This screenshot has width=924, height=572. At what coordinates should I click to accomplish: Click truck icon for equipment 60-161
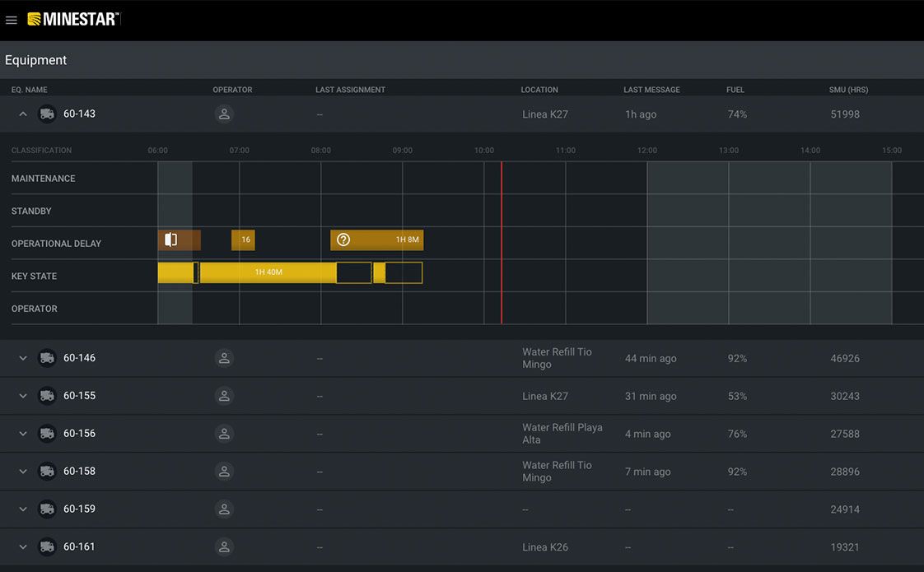pyautogui.click(x=47, y=546)
